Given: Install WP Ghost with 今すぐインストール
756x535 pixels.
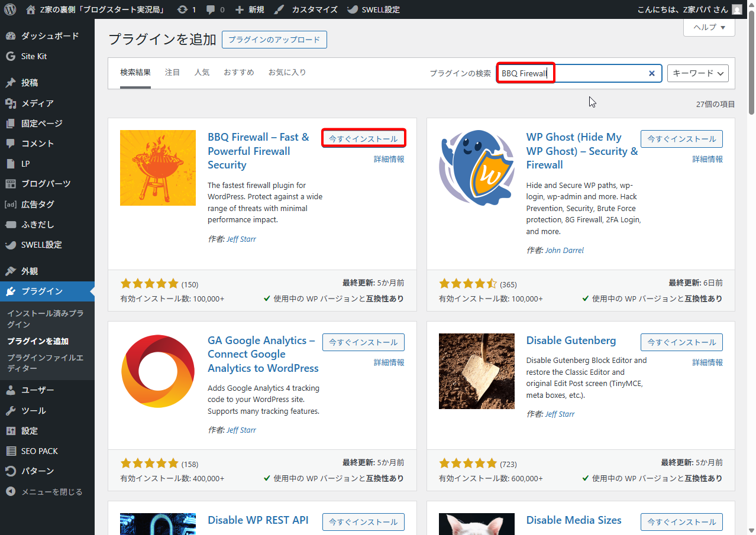Looking at the screenshot, I should point(682,139).
